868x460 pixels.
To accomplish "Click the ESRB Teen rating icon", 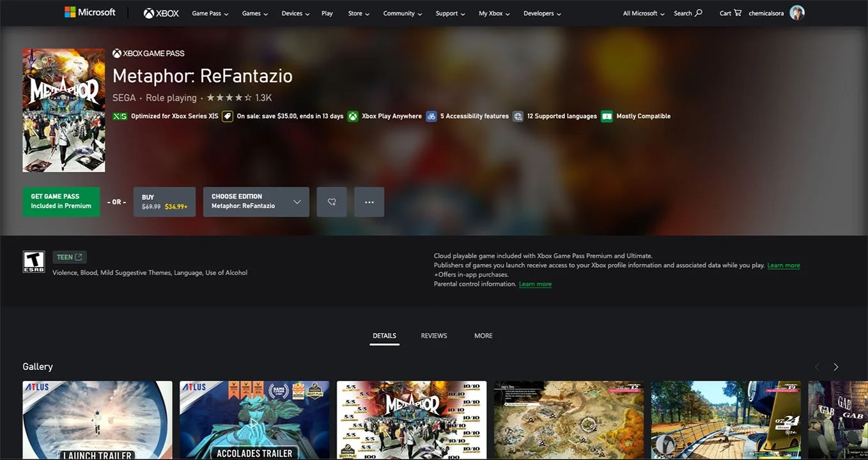I will coord(34,261).
